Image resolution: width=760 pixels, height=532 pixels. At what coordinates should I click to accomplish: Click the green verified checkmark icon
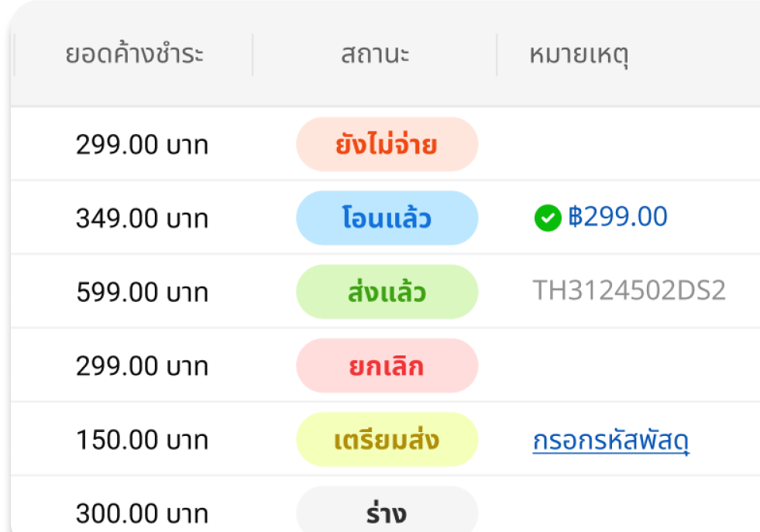548,218
